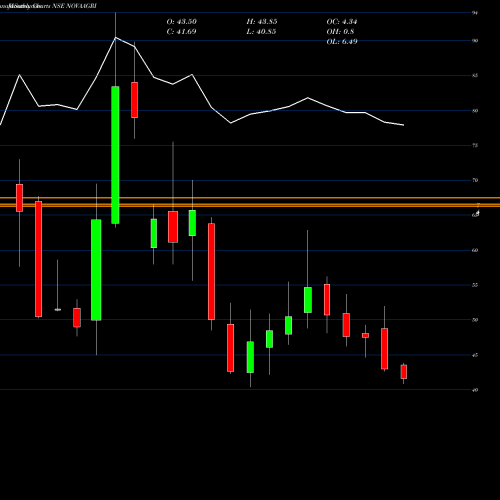Select the low value L: 40.85
Screen dimensions: 500x500
(x=262, y=32)
